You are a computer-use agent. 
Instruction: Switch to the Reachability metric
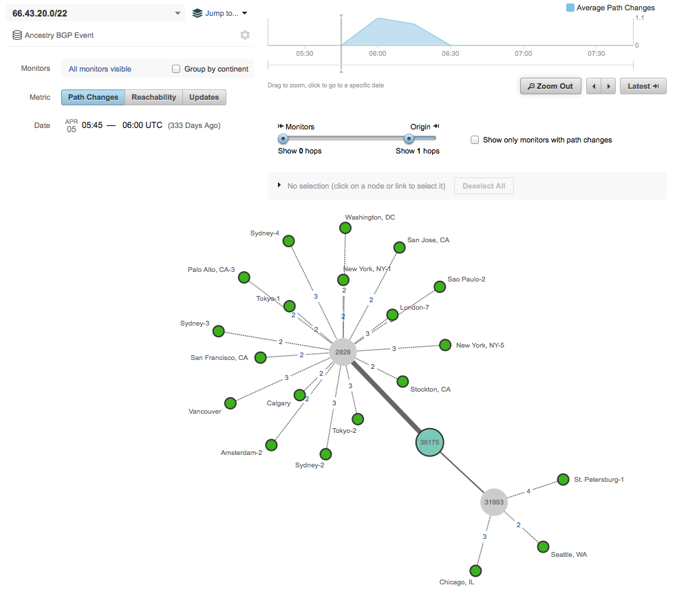click(154, 97)
